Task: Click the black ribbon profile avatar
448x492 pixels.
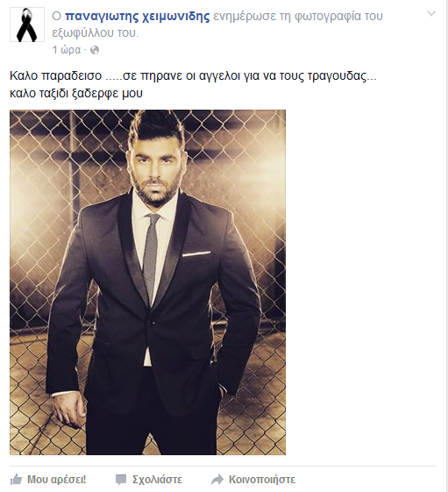Action: point(27,25)
